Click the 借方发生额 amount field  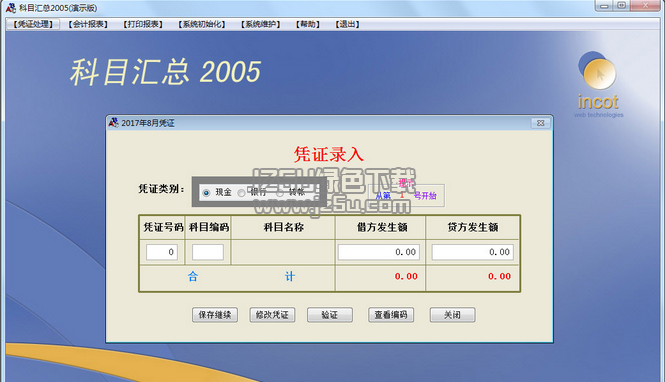tap(379, 252)
